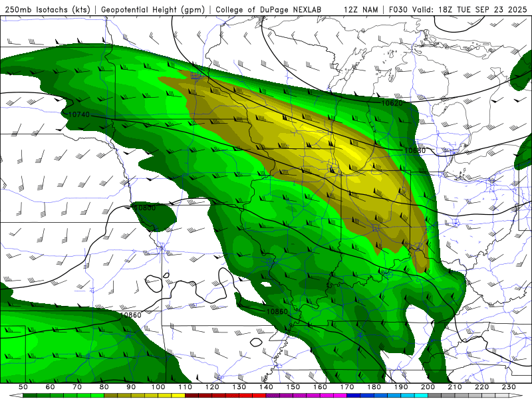Click the 10620 height contour label
Screen dimensions: 532x399
392,103
